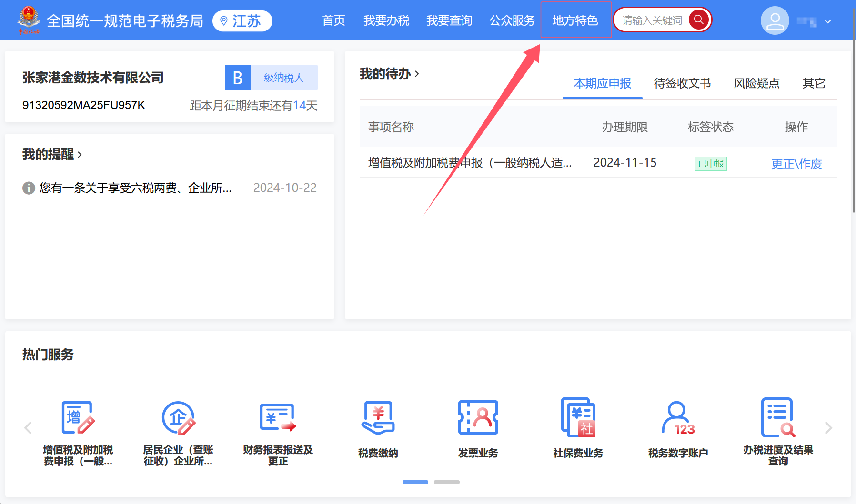856x504 pixels.
Task: Click the 更正\作废 link
Action: (796, 164)
